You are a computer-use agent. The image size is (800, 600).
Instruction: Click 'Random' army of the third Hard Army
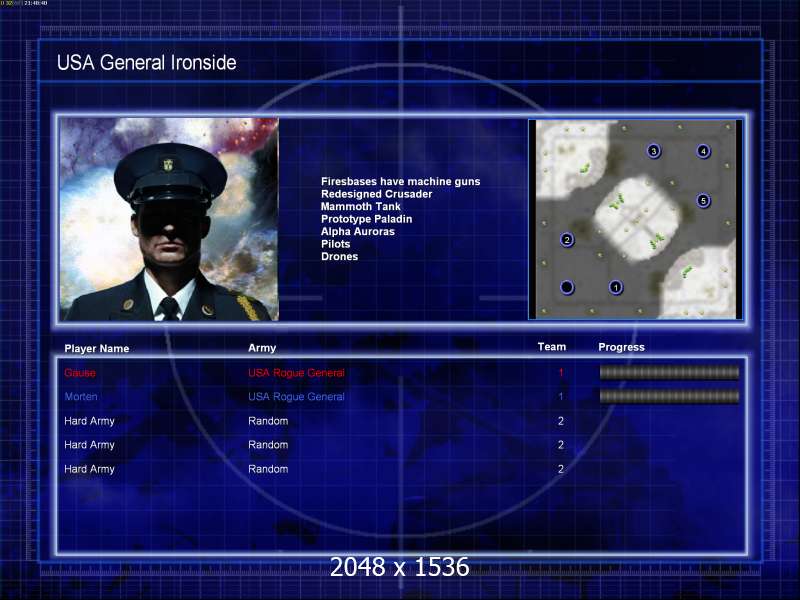coord(268,469)
